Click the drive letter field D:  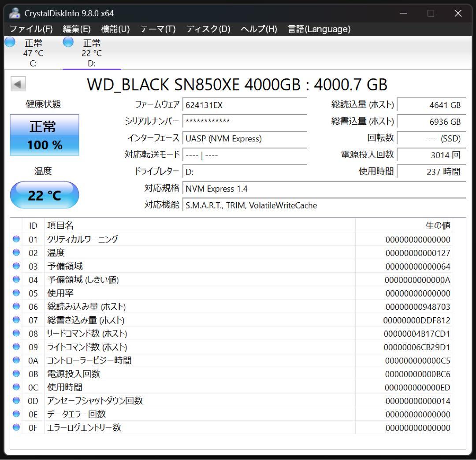[245, 172]
